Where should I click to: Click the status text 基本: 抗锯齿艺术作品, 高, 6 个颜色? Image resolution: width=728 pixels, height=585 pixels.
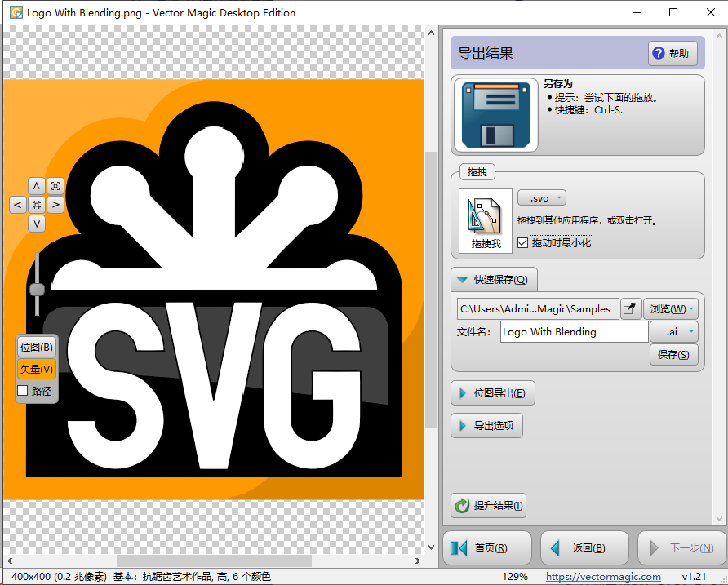(x=192, y=577)
